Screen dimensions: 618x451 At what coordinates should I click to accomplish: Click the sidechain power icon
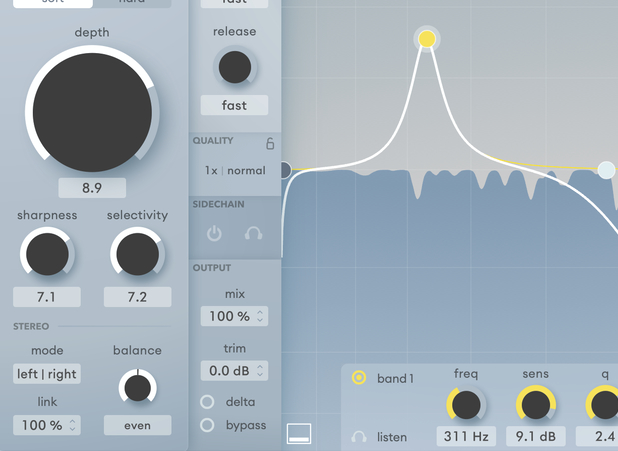coord(214,234)
